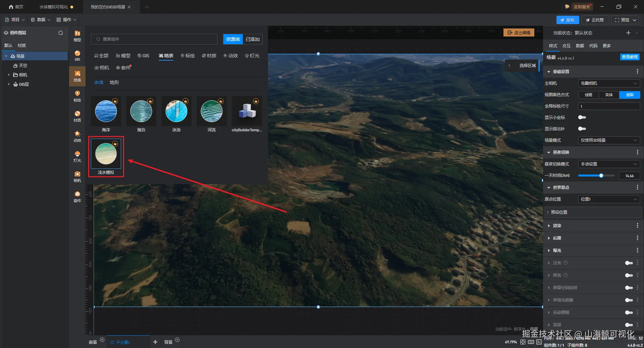
Task: Add a background layer with 背景 plus
Action: 177,340
